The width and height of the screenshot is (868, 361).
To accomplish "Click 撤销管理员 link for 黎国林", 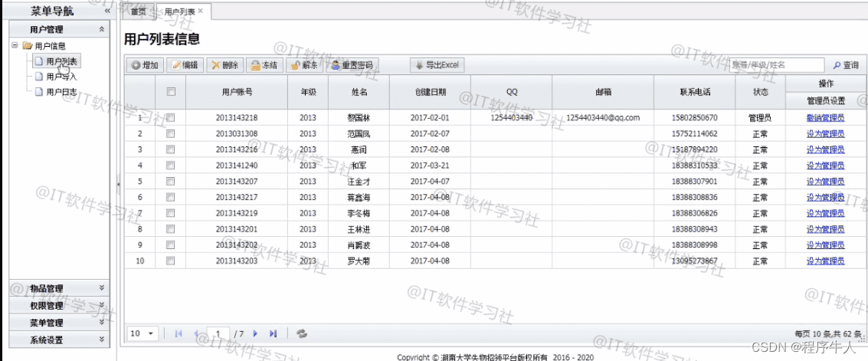I will point(825,117).
